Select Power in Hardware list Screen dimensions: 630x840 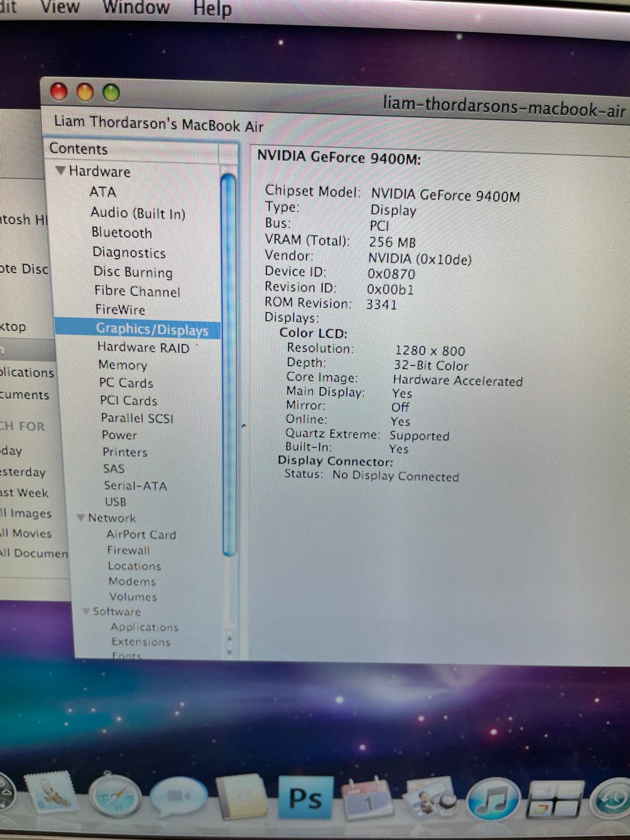tap(119, 434)
